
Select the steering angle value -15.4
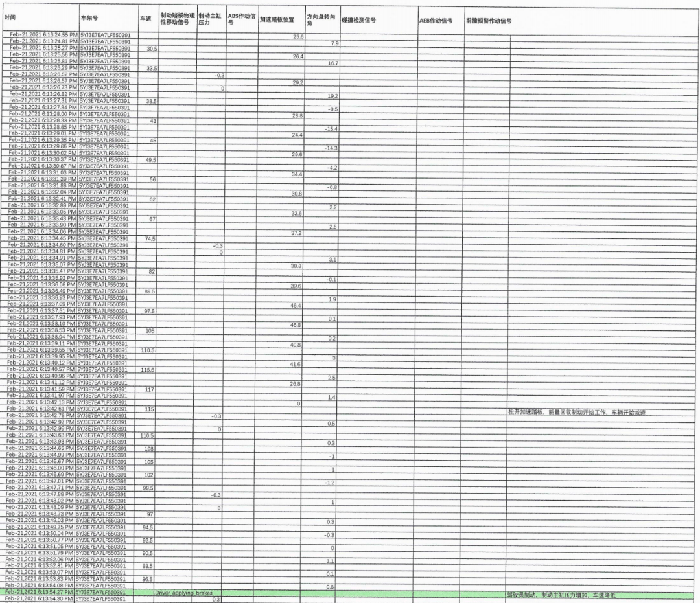point(331,129)
